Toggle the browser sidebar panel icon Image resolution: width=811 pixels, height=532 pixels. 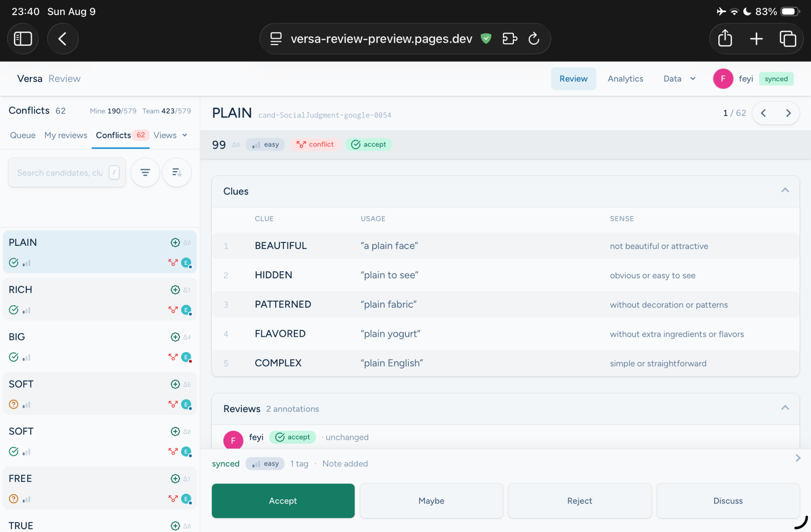(x=23, y=39)
